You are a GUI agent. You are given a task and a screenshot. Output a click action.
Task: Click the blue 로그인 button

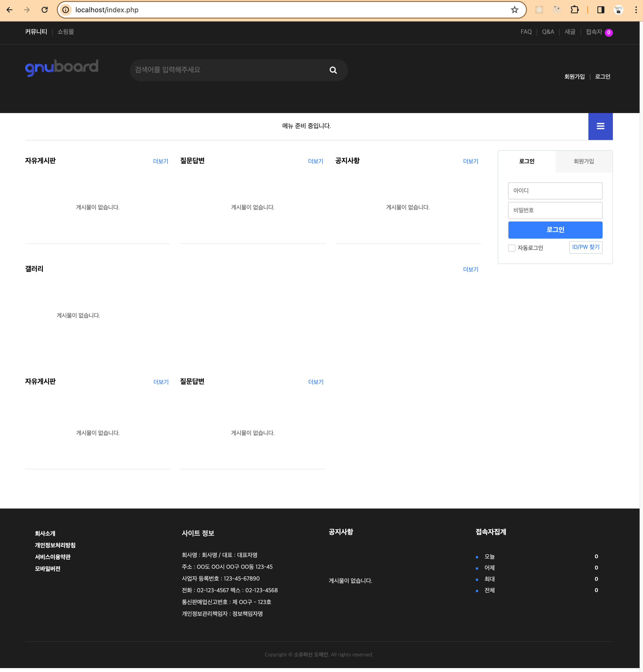point(555,230)
